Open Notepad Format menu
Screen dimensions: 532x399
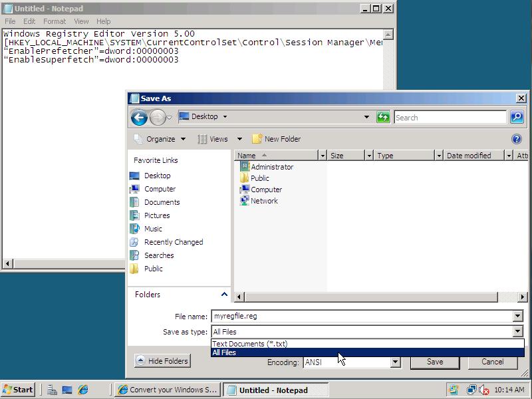tap(55, 21)
